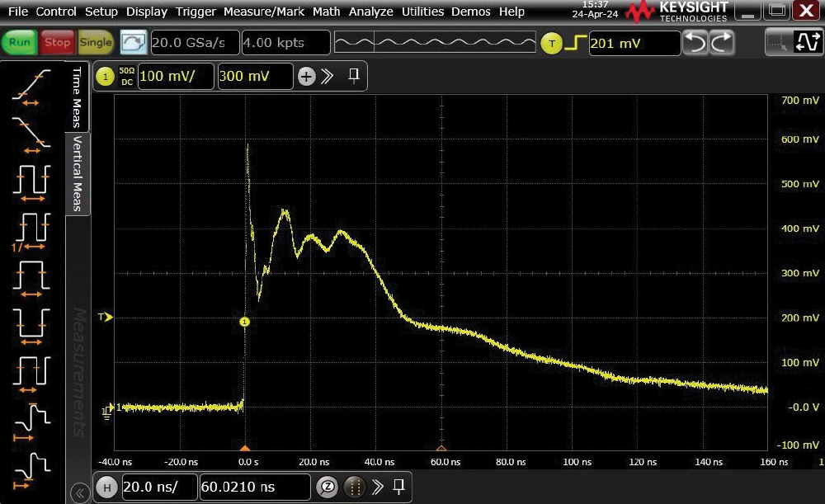
Task: Toggle the zoom Z button
Action: (328, 487)
